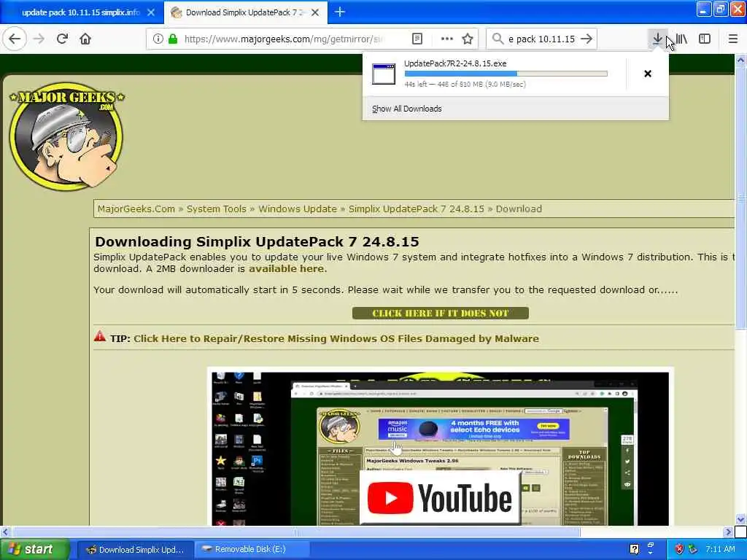Screen dimensions: 747x560
Task: Click the red warning TIP icon
Action: click(x=99, y=336)
